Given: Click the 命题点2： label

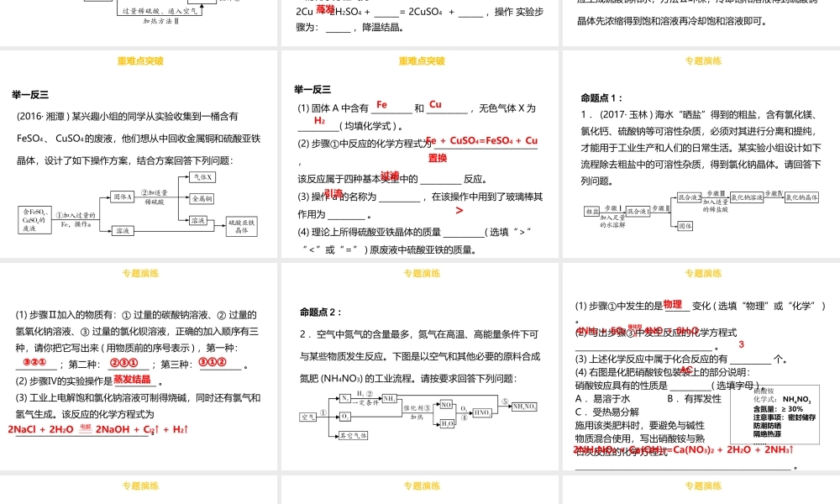Looking at the screenshot, I should 320,312.
